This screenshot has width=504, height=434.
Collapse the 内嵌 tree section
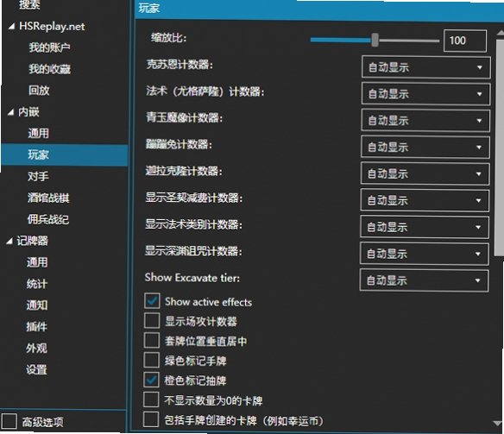click(x=11, y=112)
